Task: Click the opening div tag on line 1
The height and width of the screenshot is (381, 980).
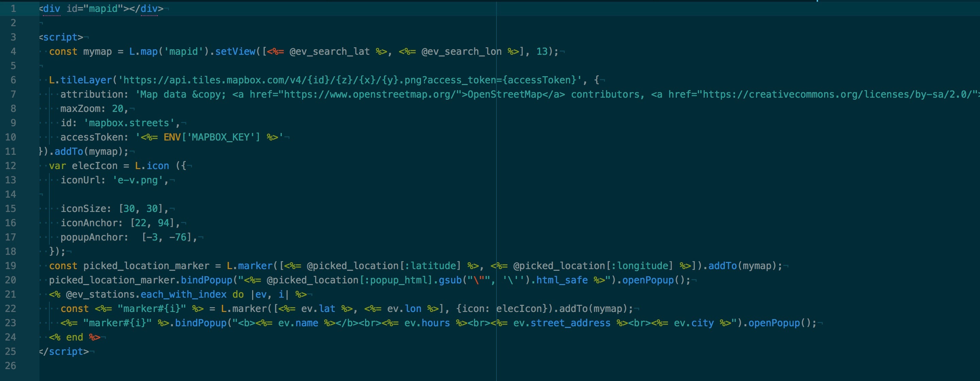Action: (x=51, y=9)
